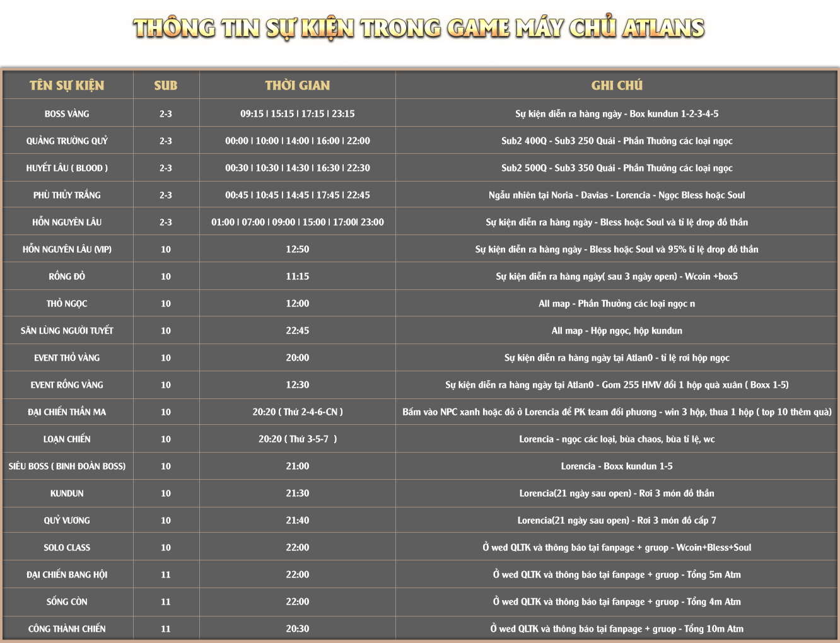
Task: Click the Box kundun 1-2-3-4-5 note
Action: [x=617, y=114]
